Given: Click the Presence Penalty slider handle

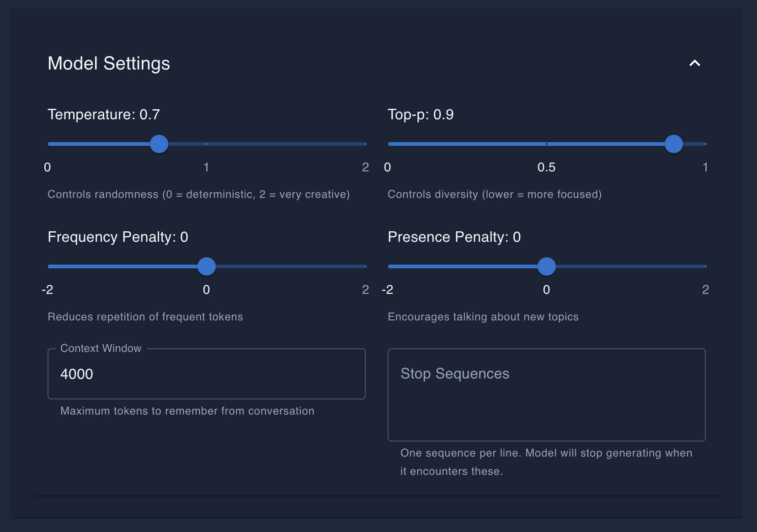Looking at the screenshot, I should [546, 266].
